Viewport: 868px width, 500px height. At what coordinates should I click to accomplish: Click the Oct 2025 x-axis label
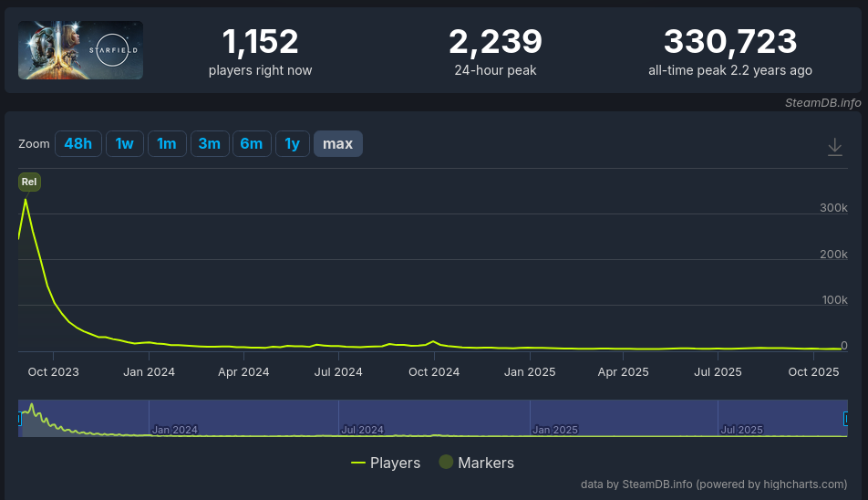tap(813, 372)
